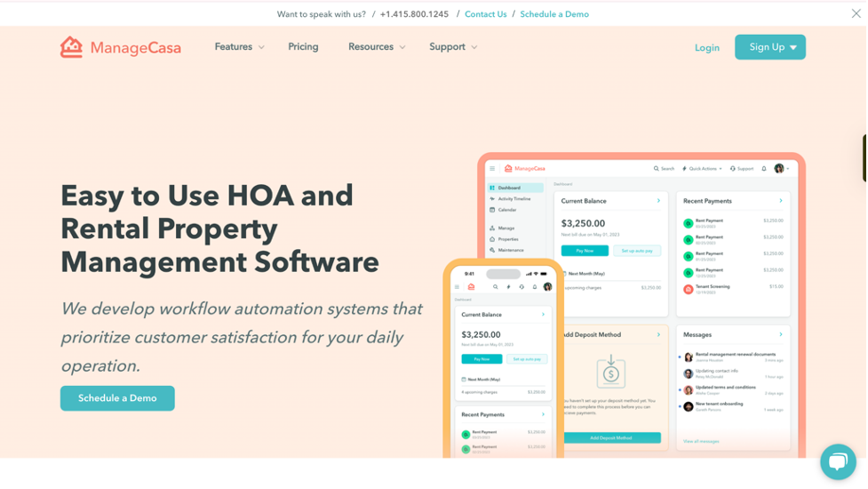Expand Messages chevron in desktop preview
Screen dimensions: 868x489
pyautogui.click(x=781, y=334)
